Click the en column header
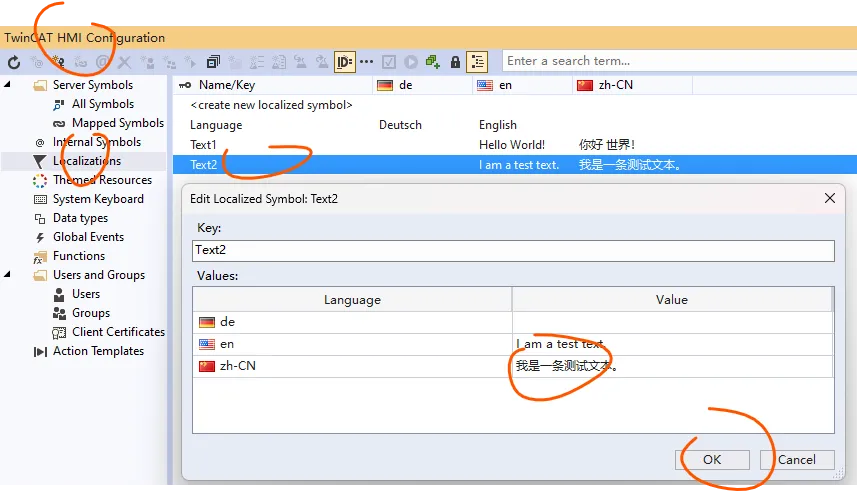The width and height of the screenshot is (857, 492). 523,85
